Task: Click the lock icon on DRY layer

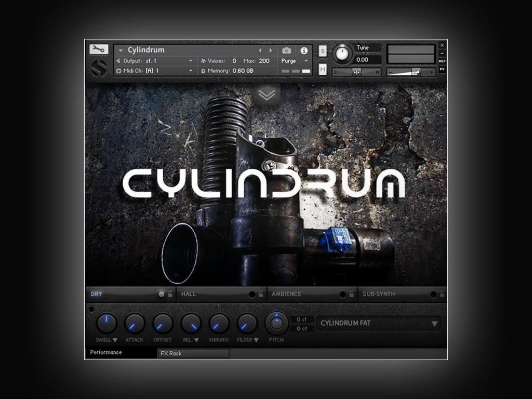Action: (170, 294)
